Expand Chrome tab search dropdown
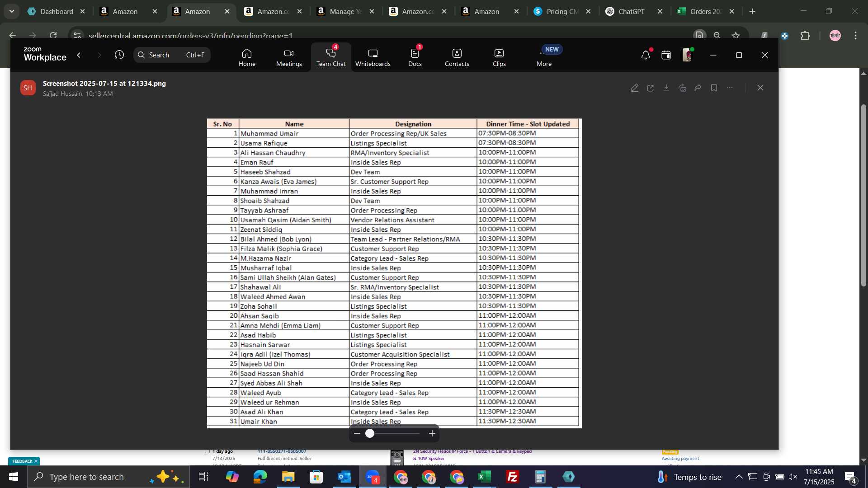This screenshot has width=868, height=488. pyautogui.click(x=11, y=11)
